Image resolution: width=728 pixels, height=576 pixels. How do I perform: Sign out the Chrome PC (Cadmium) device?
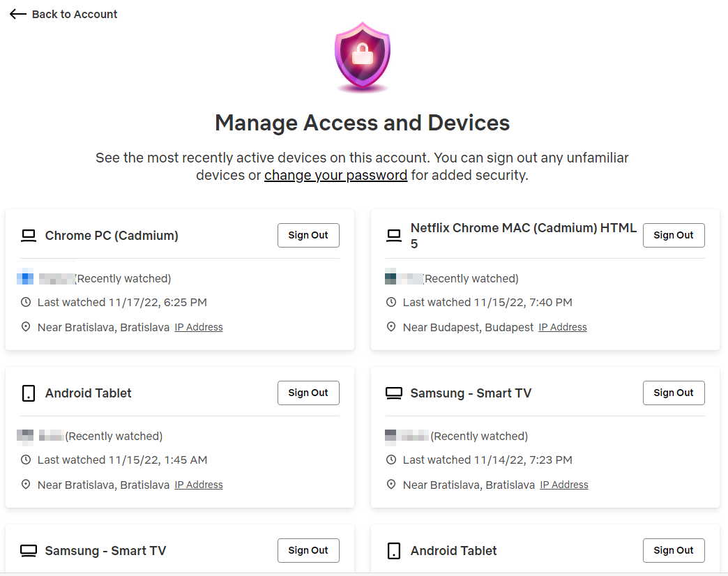pyautogui.click(x=308, y=236)
